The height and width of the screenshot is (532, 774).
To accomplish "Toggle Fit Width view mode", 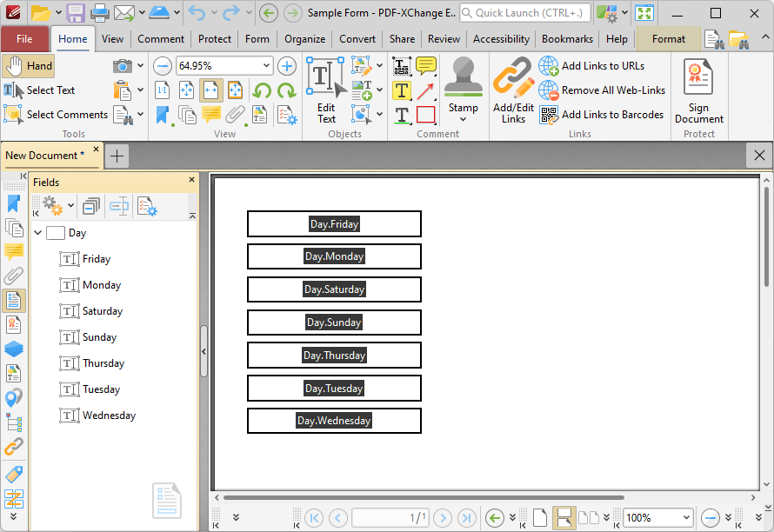I will tap(210, 90).
